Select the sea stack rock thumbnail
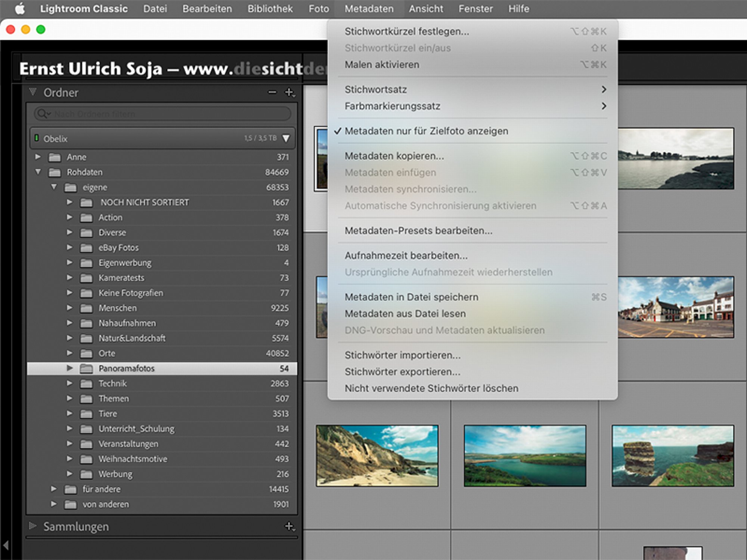Screen dimensions: 747x560 click(x=673, y=455)
